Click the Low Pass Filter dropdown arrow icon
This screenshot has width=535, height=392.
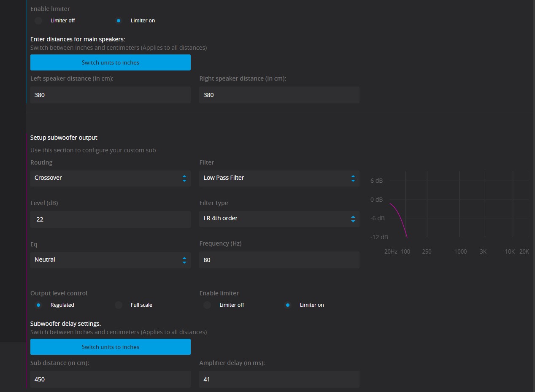pyautogui.click(x=353, y=178)
